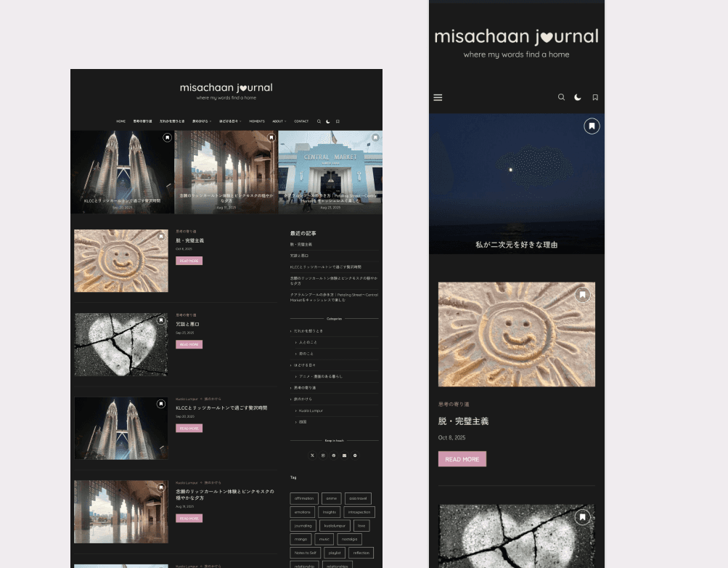Select the affirmation tag
The image size is (728, 568).
[304, 498]
